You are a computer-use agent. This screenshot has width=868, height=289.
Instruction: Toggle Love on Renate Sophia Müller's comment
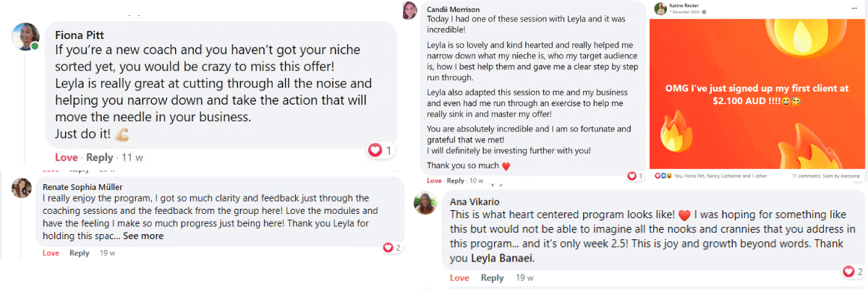pos(51,253)
